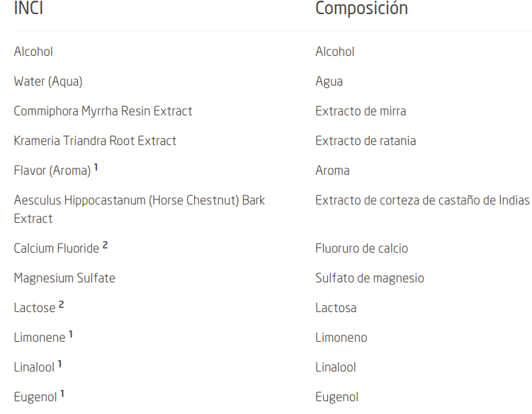532x414 pixels.
Task: Click Sulfato de magnesio entry
Action: pos(370,278)
